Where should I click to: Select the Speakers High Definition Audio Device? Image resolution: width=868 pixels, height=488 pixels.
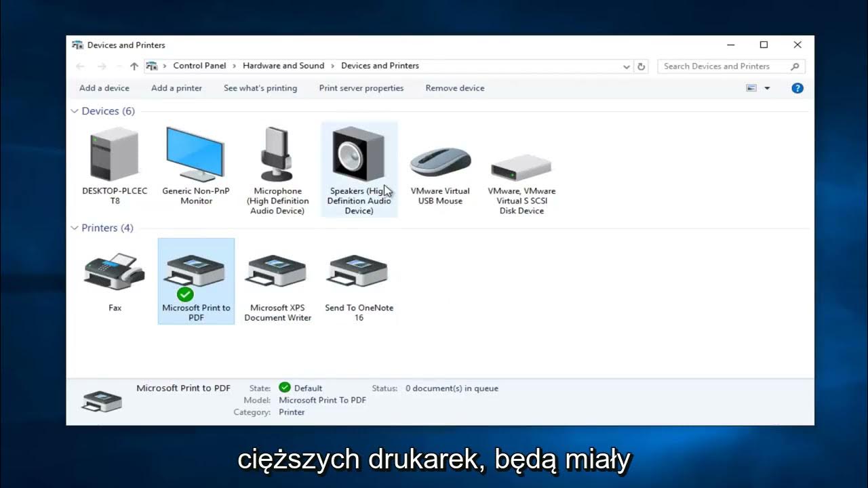click(359, 170)
